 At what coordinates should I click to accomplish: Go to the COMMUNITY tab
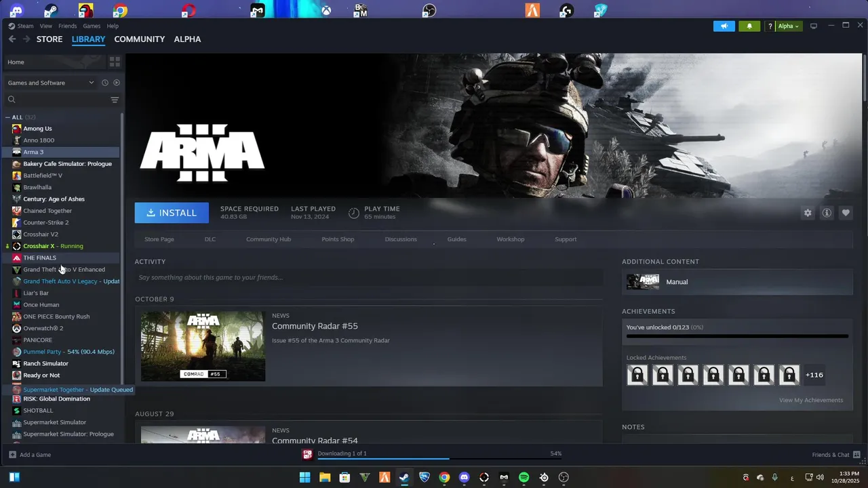[x=140, y=39]
